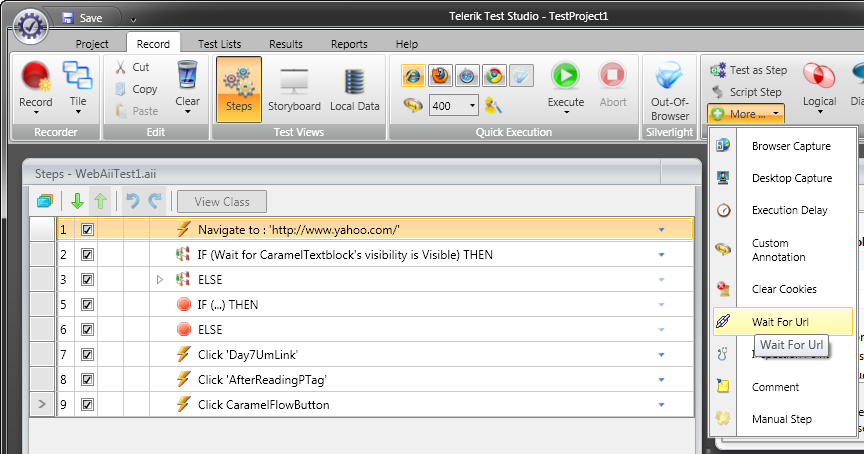
Task: Open the Storyboard view
Action: coord(294,90)
